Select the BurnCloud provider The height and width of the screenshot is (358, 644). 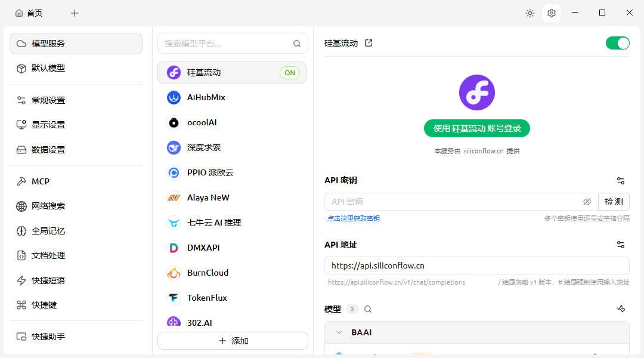point(209,273)
